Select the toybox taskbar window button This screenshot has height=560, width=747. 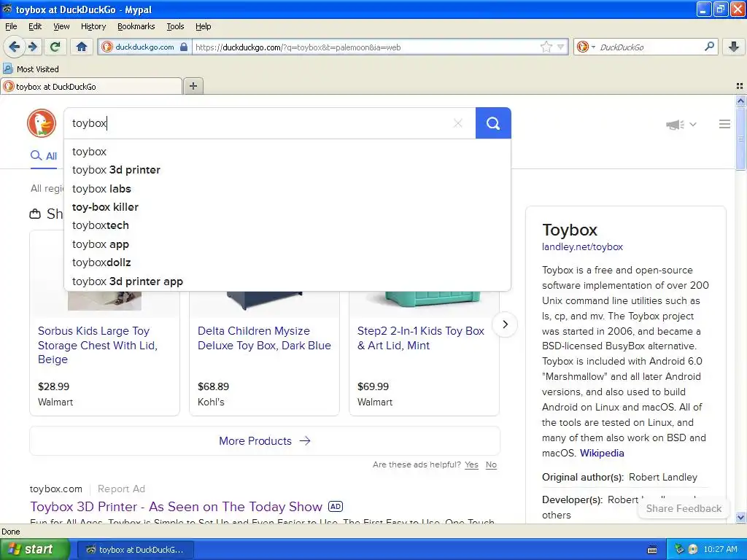pyautogui.click(x=136, y=550)
